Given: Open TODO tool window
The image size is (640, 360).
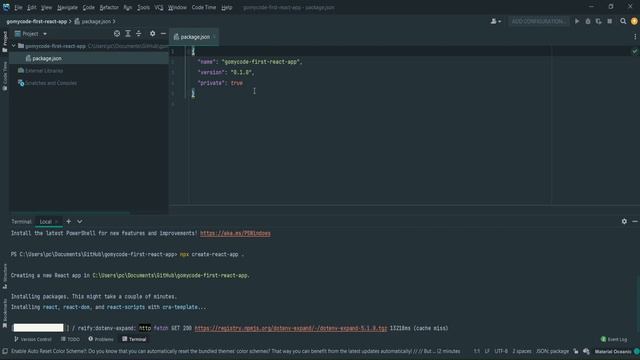Looking at the screenshot, I should (70, 339).
